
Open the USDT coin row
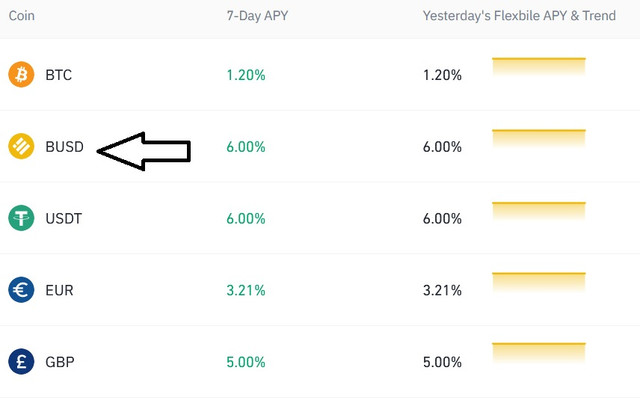tap(320, 218)
